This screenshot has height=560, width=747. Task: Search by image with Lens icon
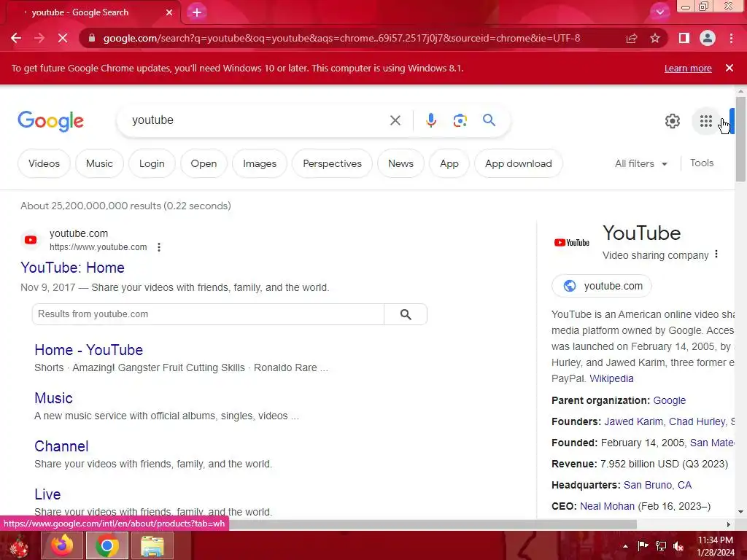460,120
